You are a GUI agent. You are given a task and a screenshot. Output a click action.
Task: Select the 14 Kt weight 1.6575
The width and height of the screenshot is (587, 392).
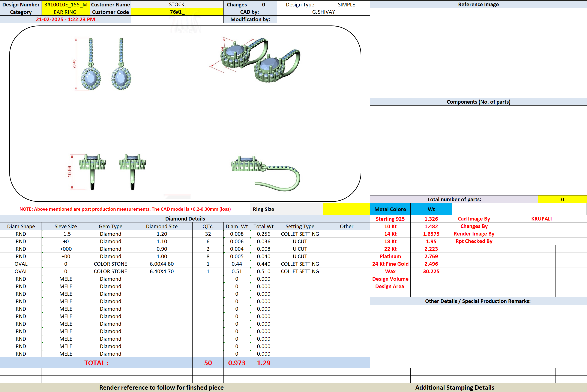(431, 234)
